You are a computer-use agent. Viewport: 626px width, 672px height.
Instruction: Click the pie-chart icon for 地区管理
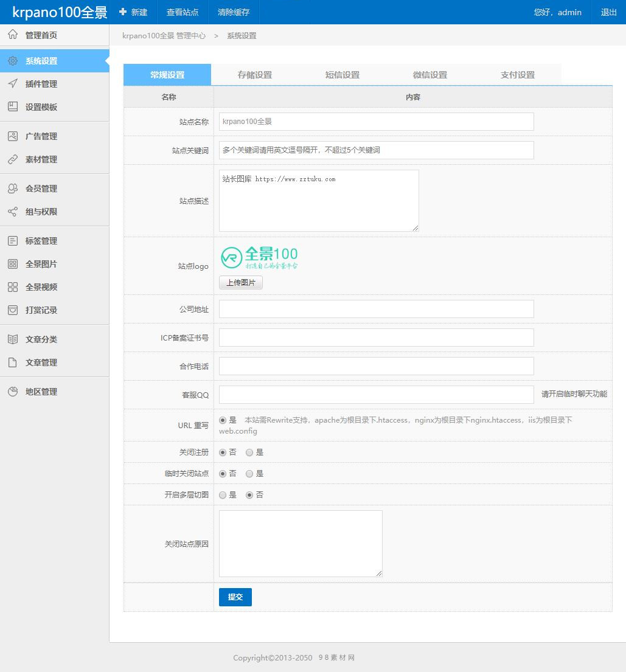[13, 392]
